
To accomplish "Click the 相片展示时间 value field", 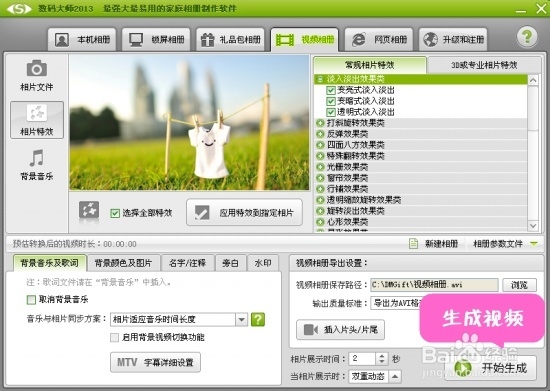I will click(x=362, y=359).
